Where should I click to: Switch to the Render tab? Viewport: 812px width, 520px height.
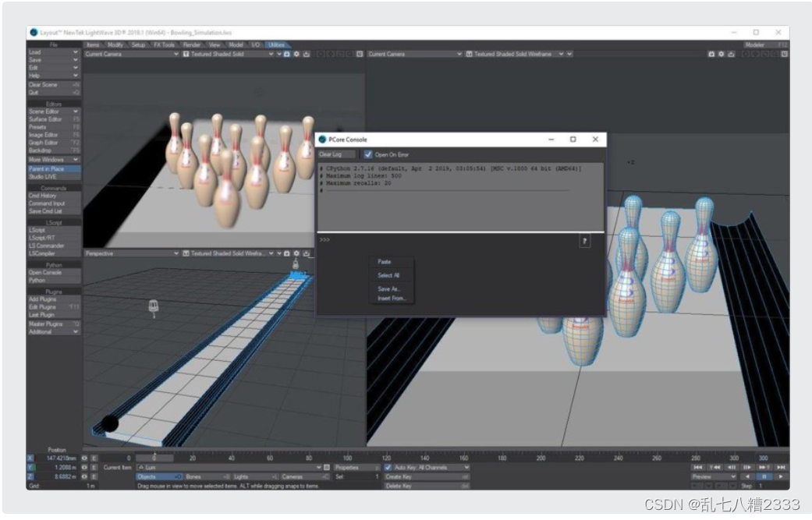[x=192, y=45]
